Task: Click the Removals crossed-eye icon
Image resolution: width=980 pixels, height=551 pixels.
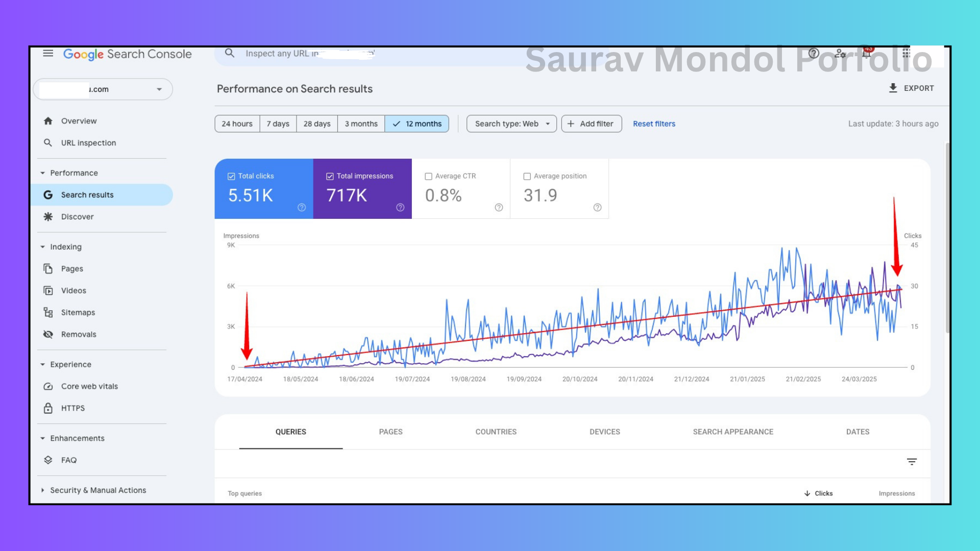Action: click(48, 335)
